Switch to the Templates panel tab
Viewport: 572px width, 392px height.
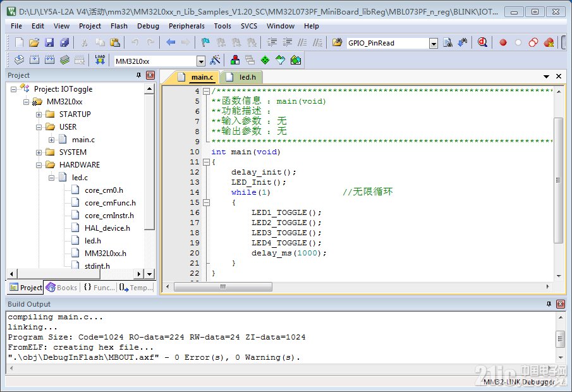pos(136,288)
